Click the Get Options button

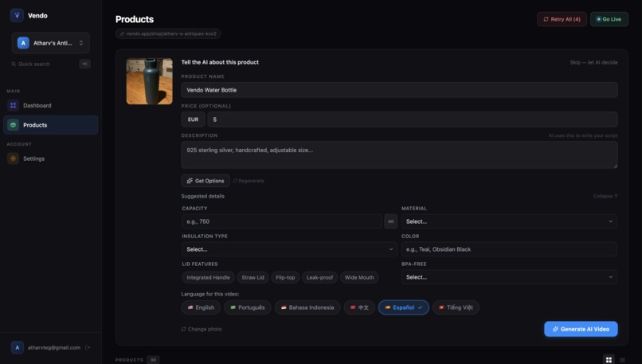click(x=206, y=181)
